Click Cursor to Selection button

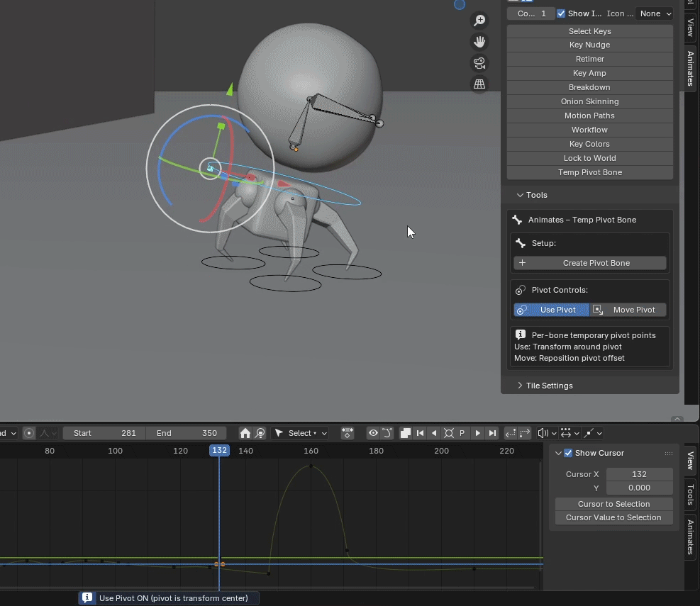[x=614, y=504]
